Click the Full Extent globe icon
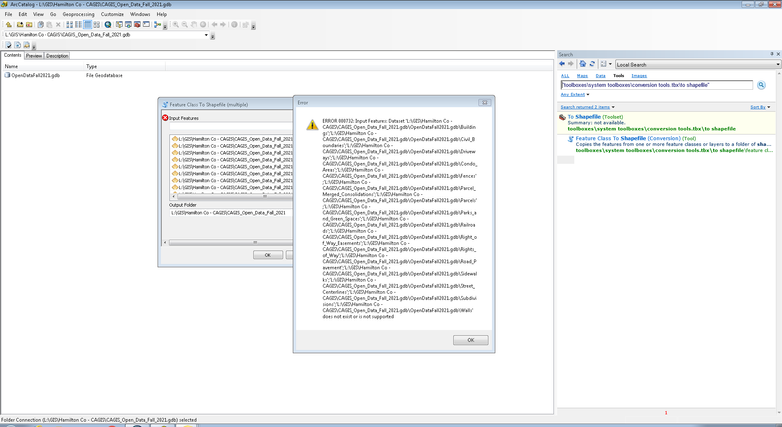782x427 pixels. (x=202, y=24)
